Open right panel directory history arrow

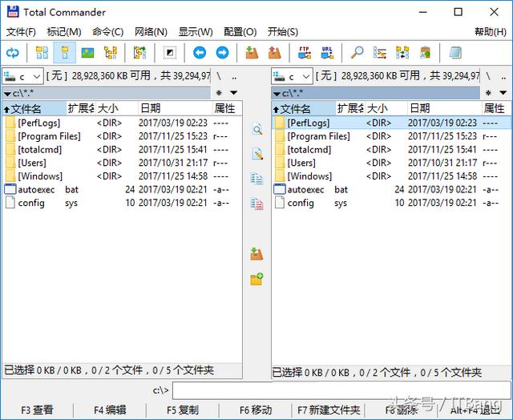(x=503, y=93)
